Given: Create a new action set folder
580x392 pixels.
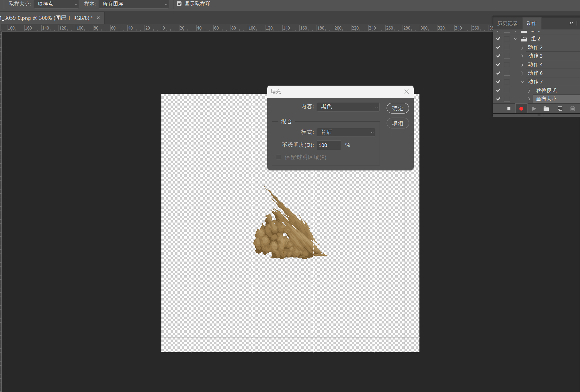Looking at the screenshot, I should 546,109.
